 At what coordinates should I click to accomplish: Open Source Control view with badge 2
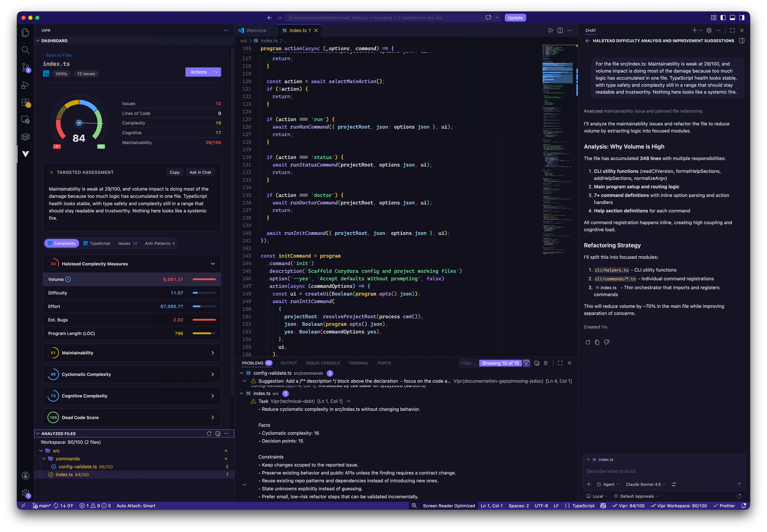tap(25, 68)
